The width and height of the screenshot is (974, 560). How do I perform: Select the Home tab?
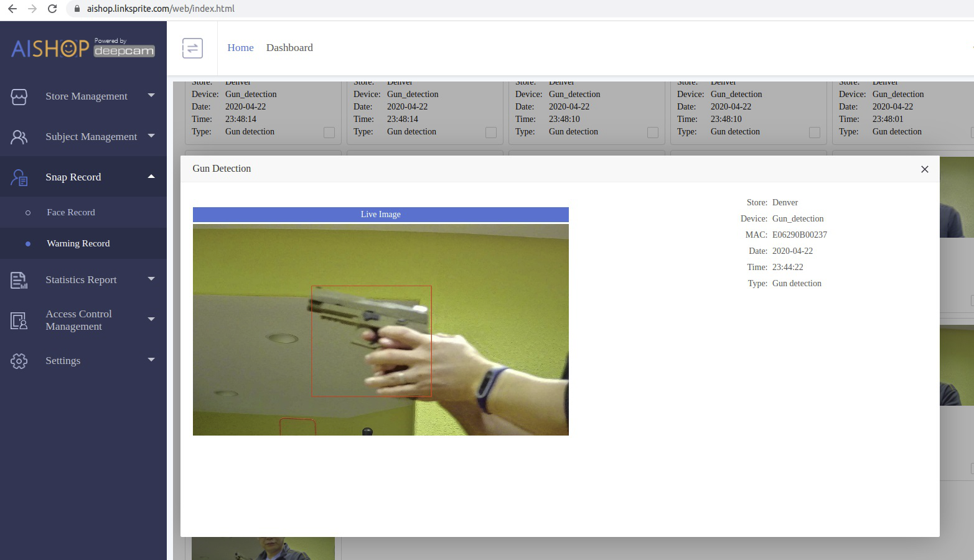tap(240, 47)
